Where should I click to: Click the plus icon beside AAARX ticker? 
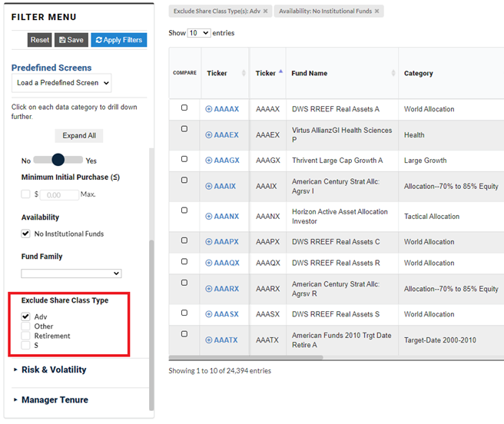[209, 289]
